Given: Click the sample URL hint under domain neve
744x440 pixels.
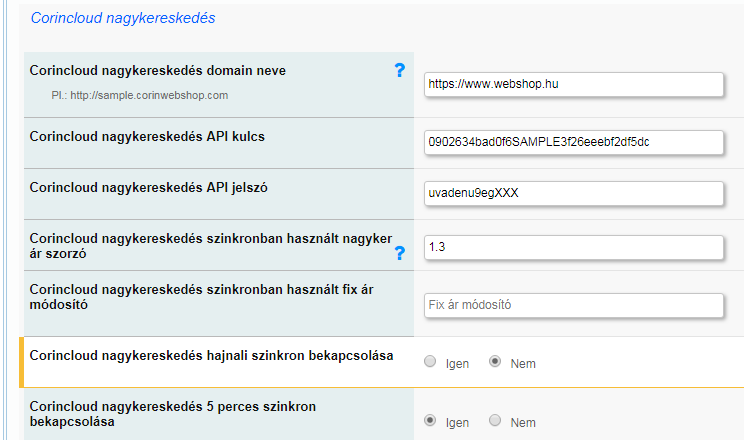Looking at the screenshot, I should pos(140,95).
